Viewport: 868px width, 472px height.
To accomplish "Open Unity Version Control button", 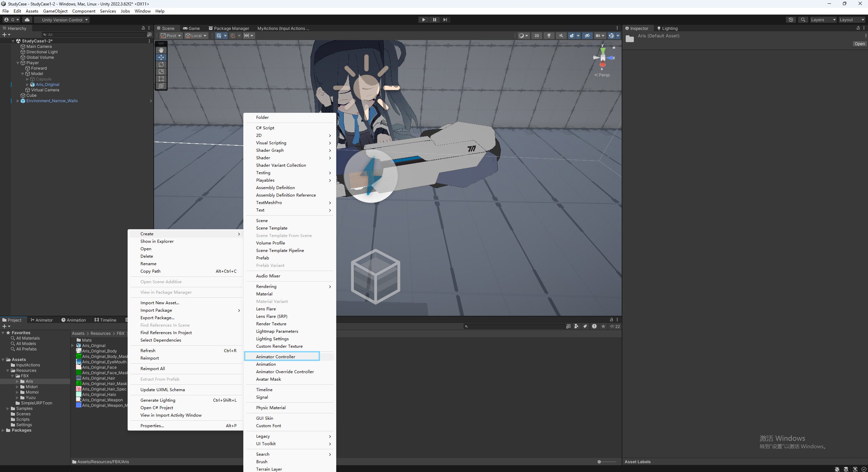I will coord(62,20).
